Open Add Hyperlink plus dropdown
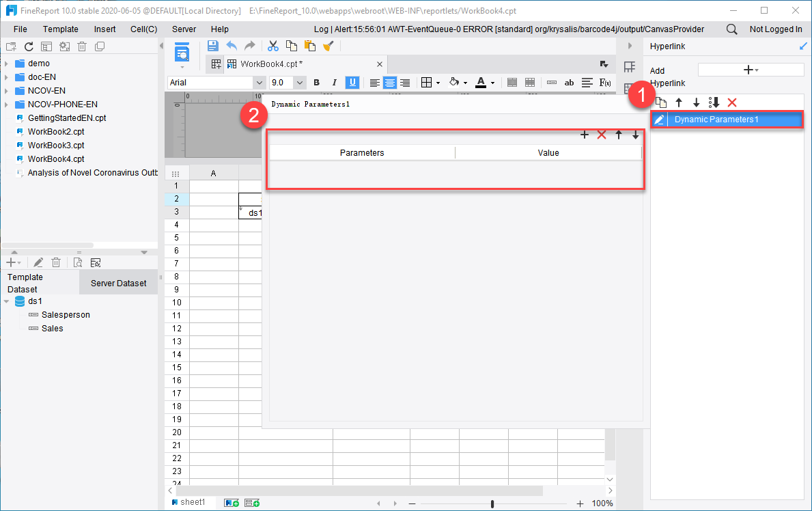Screen dimensions: 812x511 (751, 70)
